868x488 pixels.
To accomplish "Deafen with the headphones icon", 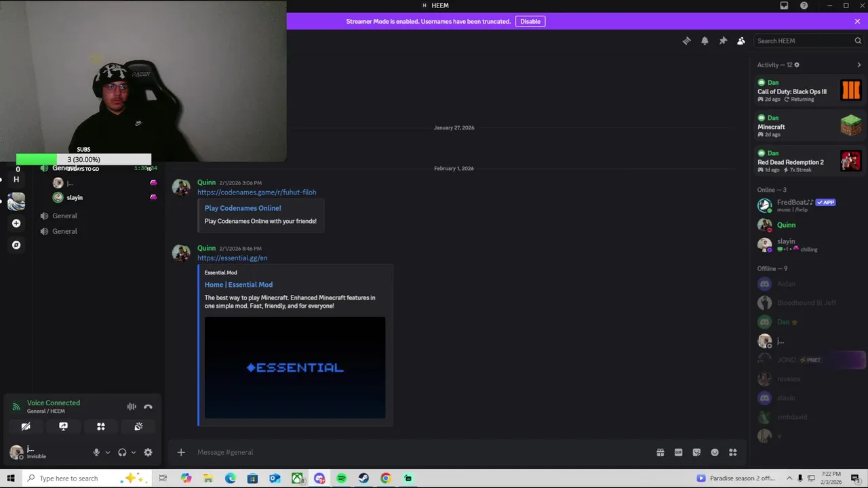I will 122,452.
